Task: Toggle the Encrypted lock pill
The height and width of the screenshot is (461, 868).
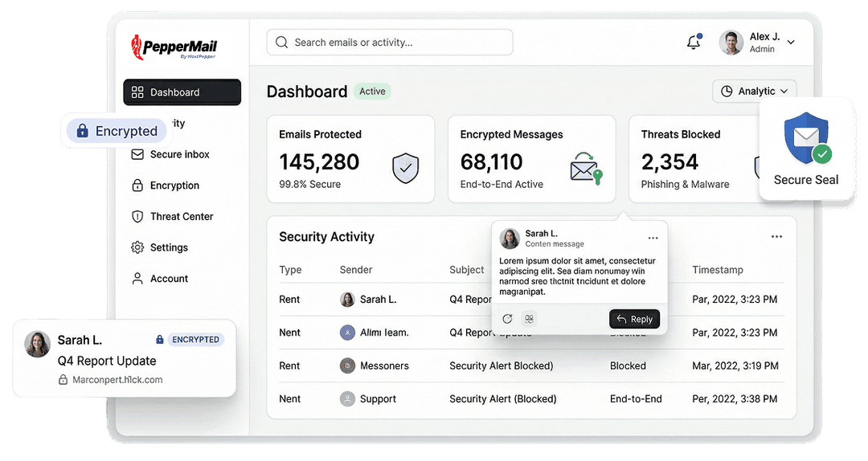Action: [116, 131]
